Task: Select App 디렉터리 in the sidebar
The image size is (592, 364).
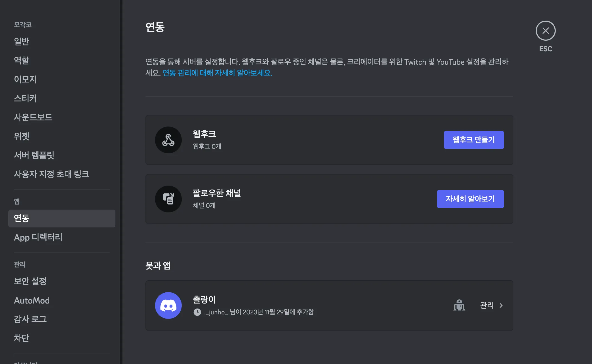Action: coord(38,237)
